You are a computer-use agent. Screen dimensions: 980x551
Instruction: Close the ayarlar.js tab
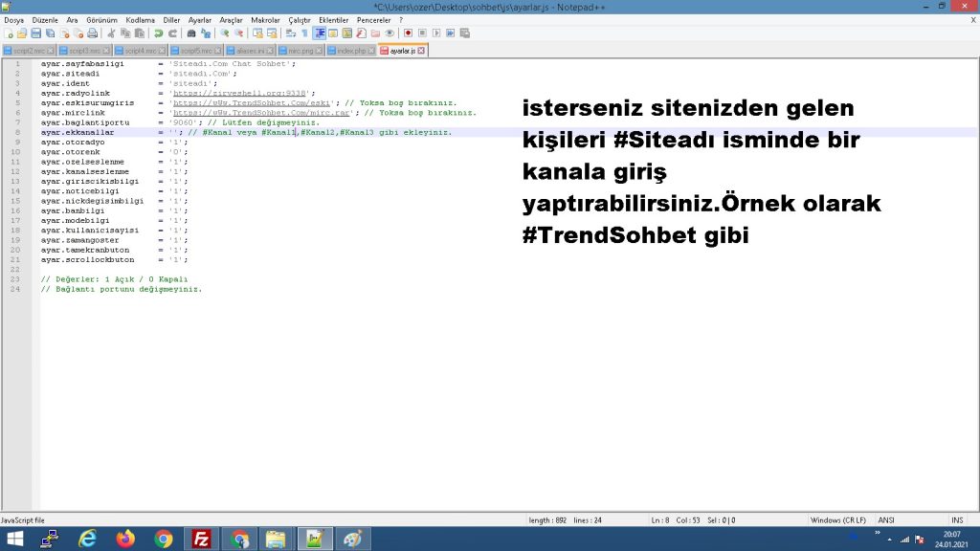421,51
